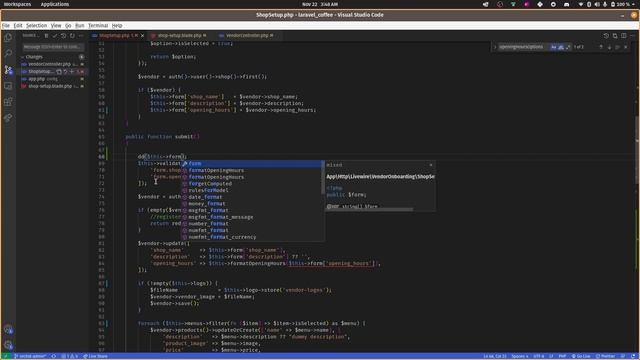Toggle Match Case in find widget
This screenshot has height=360, width=640.
point(553,47)
